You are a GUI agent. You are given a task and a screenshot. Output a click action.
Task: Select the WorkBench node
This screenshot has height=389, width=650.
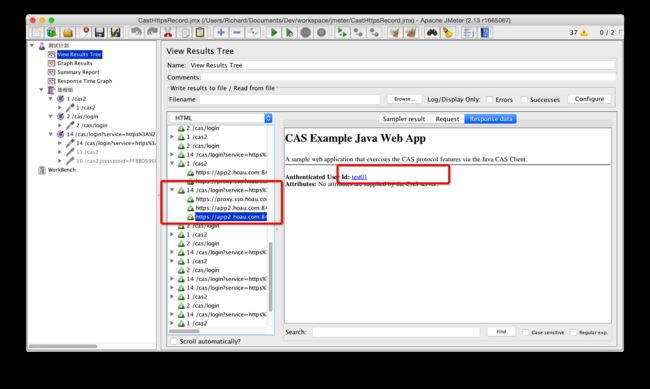click(62, 170)
